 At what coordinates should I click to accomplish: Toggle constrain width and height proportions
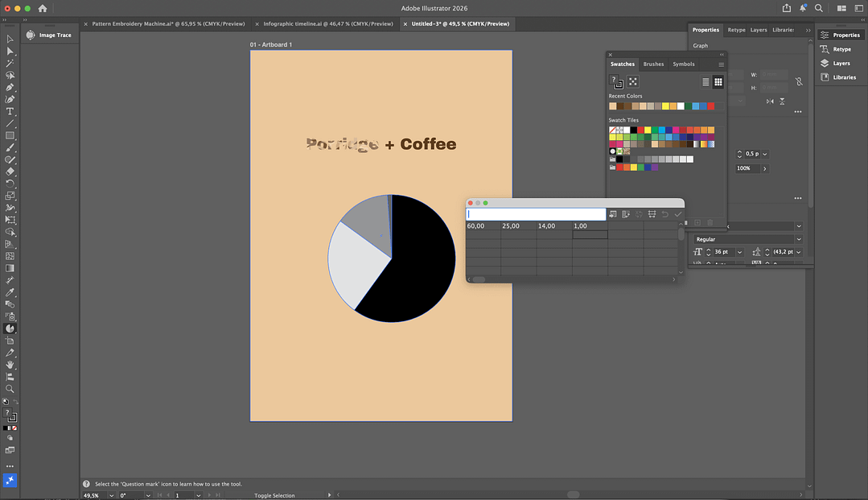pyautogui.click(x=798, y=81)
